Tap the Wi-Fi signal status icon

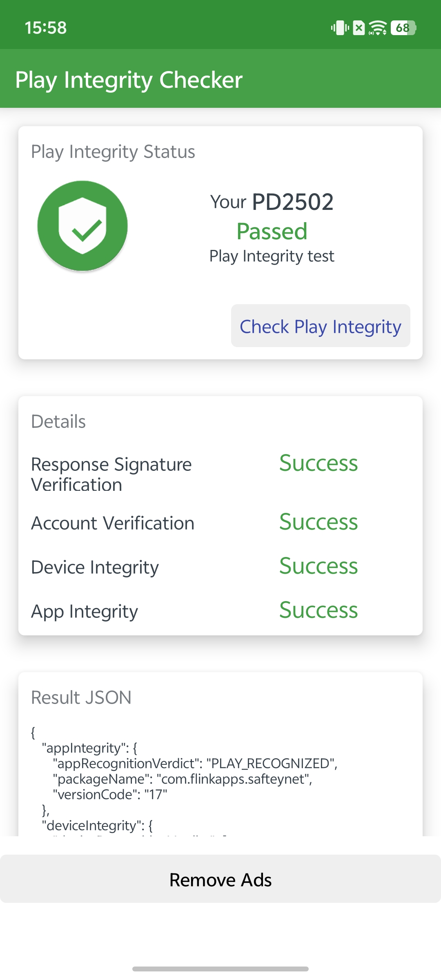tap(378, 28)
